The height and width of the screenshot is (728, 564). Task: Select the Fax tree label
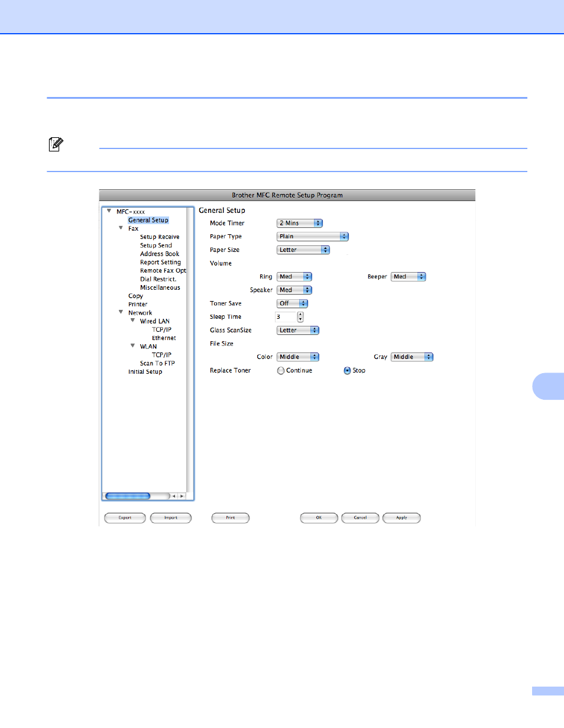133,228
